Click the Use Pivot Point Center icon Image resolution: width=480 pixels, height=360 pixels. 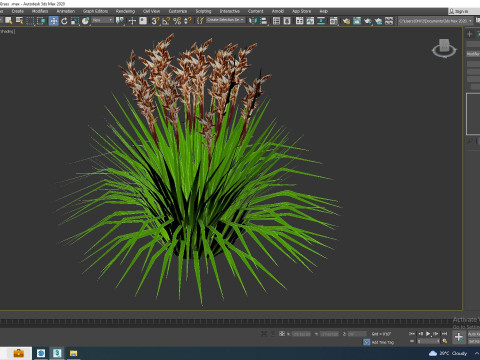119,21
